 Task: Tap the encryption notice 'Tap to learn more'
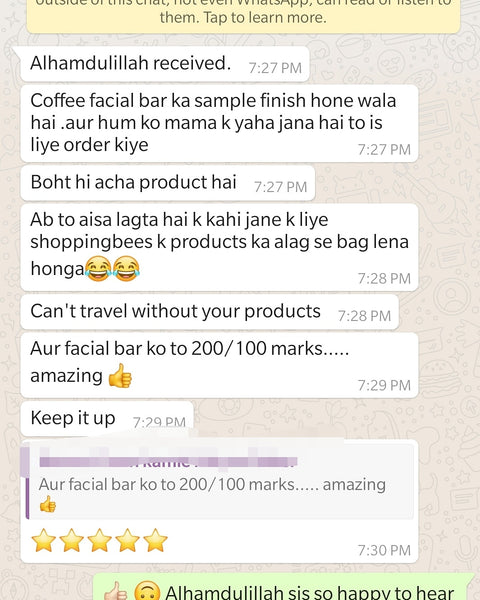pos(243,17)
